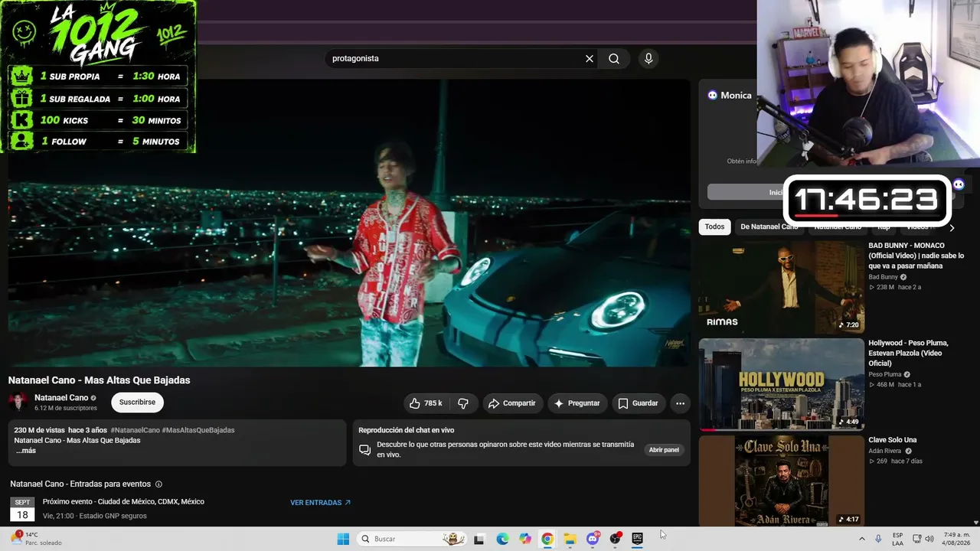Open the Copilot icon in the taskbar
The height and width of the screenshot is (551, 980).
coord(525,539)
